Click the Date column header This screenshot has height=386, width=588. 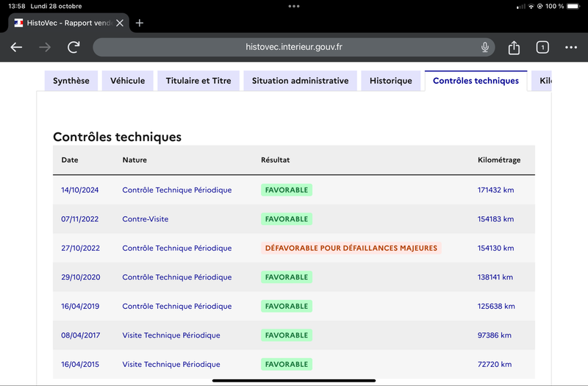(x=70, y=160)
